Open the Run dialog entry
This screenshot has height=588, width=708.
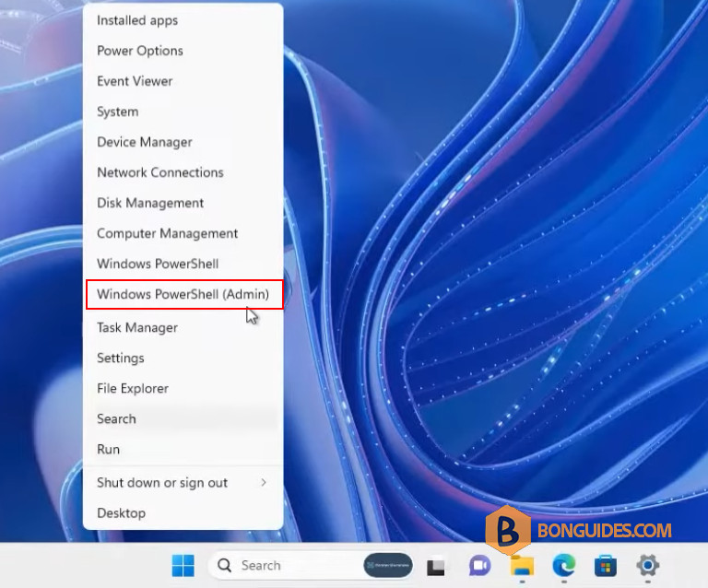pos(183,450)
